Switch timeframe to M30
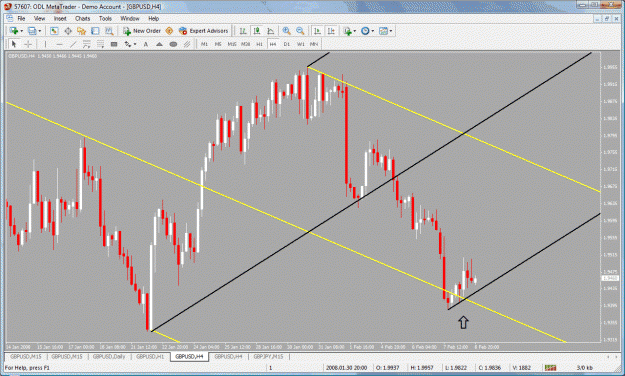 246,44
